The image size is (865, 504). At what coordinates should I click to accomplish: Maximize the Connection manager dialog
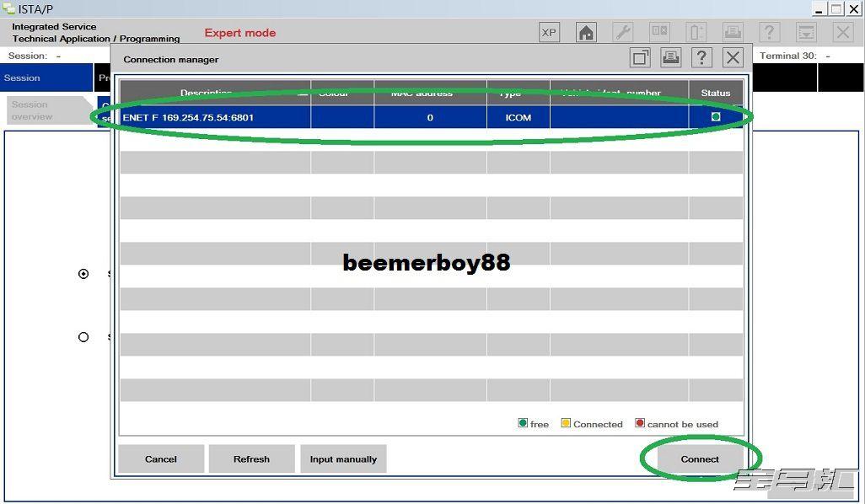tap(640, 58)
